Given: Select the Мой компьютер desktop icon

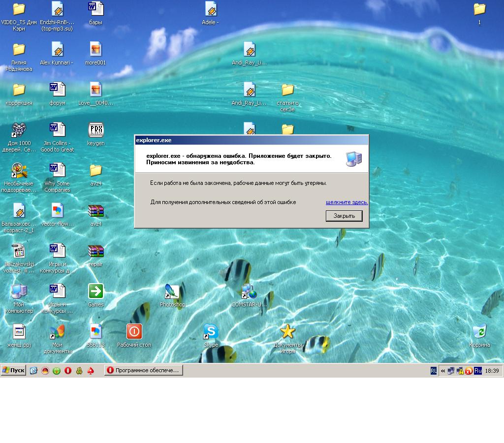Looking at the screenshot, I should [19, 292].
